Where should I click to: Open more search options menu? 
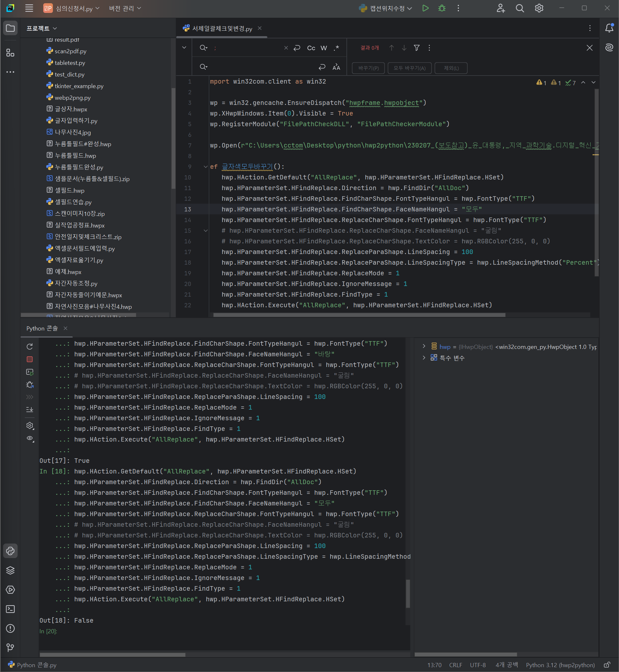pyautogui.click(x=429, y=48)
